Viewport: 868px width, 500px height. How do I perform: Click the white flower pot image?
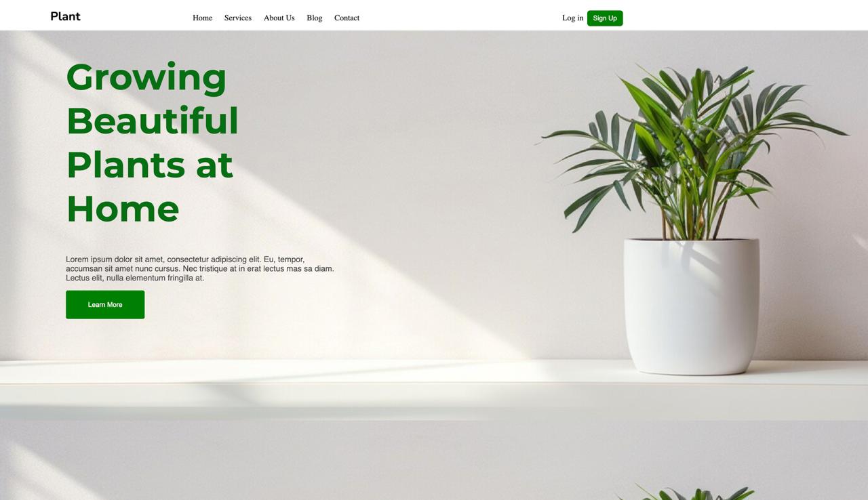692,306
